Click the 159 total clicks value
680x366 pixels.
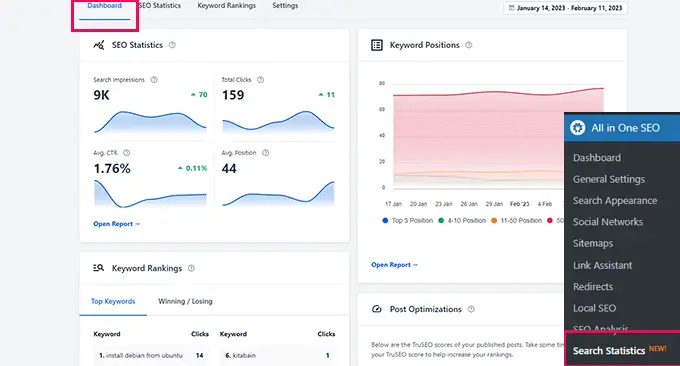[233, 95]
